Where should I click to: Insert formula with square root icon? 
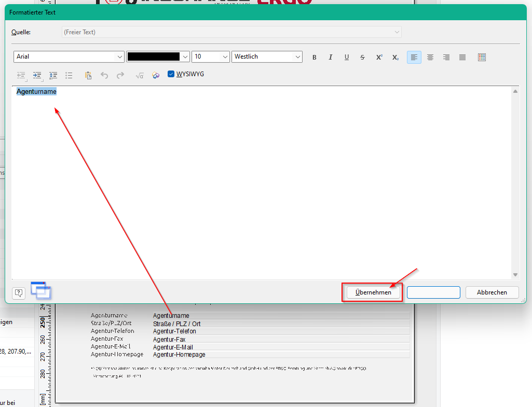[x=140, y=75]
